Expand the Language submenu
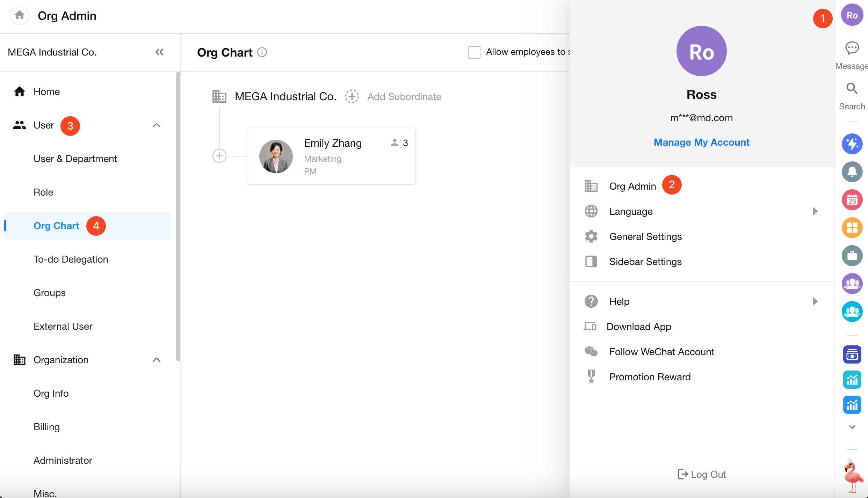The image size is (868, 498). click(815, 211)
